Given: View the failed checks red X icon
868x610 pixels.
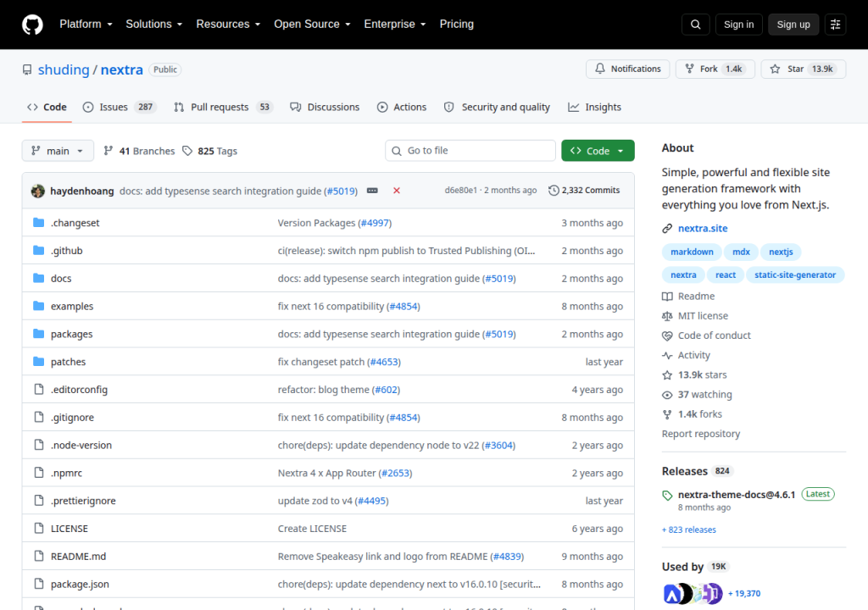Looking at the screenshot, I should coord(397,191).
